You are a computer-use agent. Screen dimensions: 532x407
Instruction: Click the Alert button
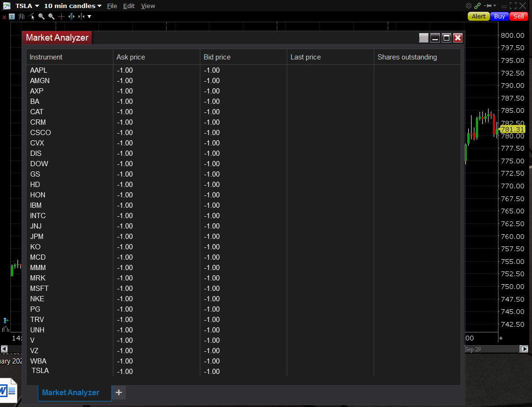[479, 16]
